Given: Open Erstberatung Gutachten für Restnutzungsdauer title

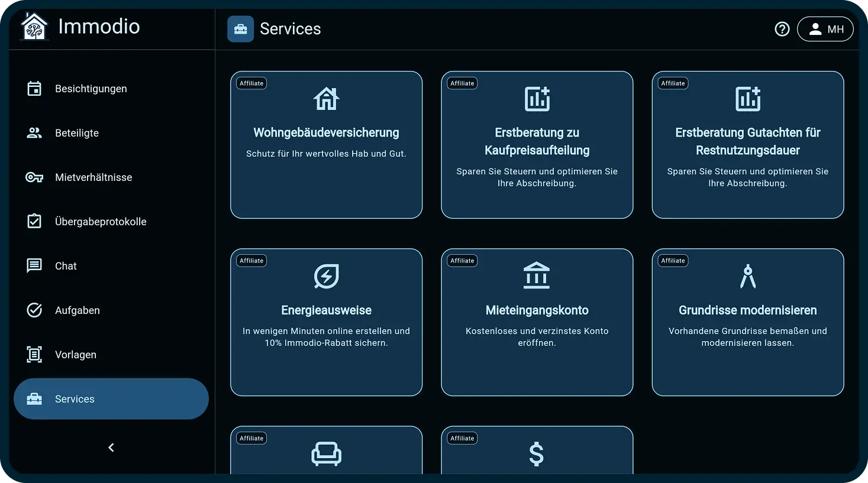Looking at the screenshot, I should click(748, 141).
